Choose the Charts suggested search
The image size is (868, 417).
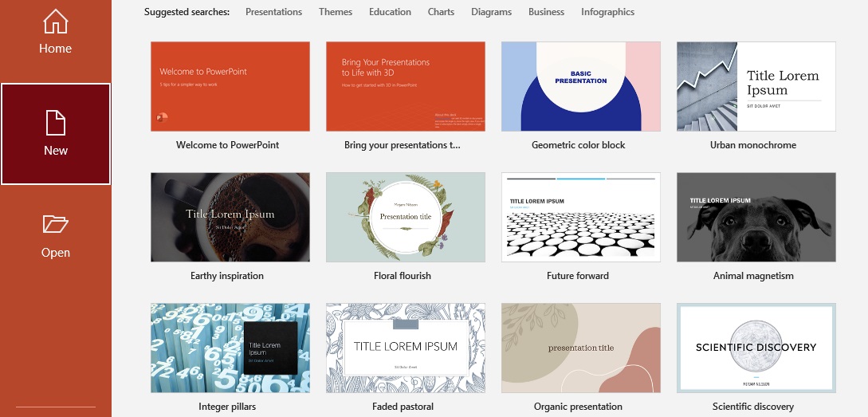(x=441, y=12)
